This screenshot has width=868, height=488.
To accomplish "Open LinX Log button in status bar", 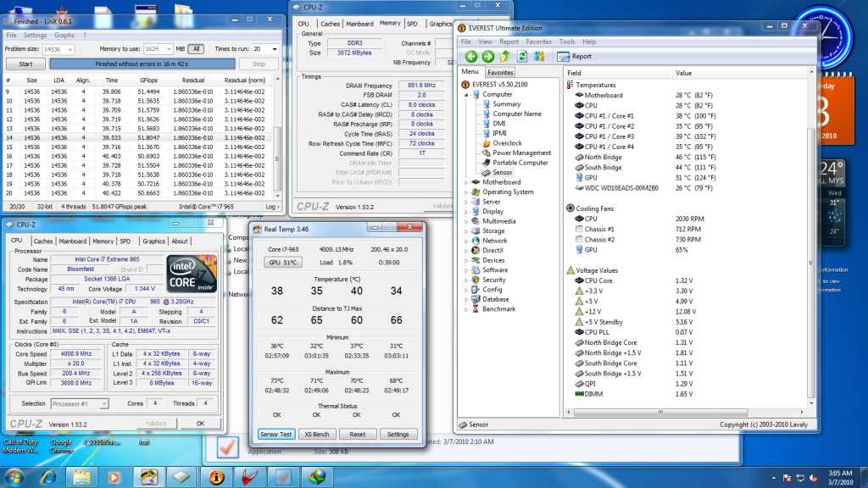I will 272,207.
